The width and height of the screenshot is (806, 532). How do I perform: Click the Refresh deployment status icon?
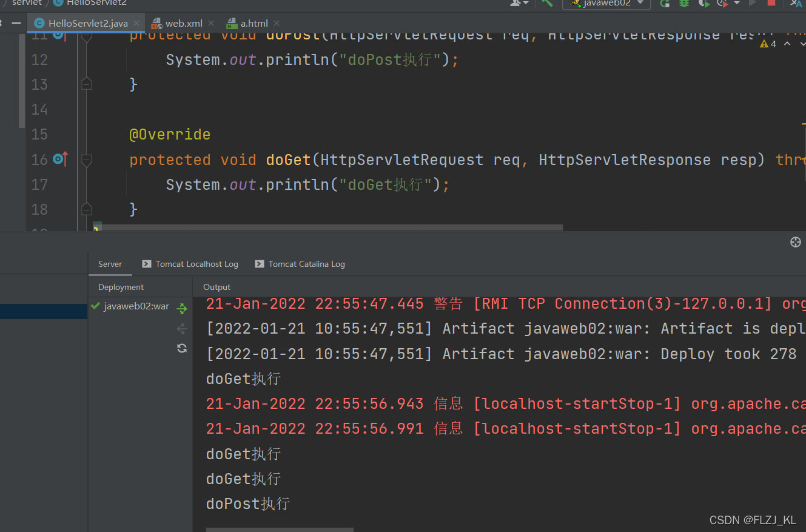pos(181,348)
